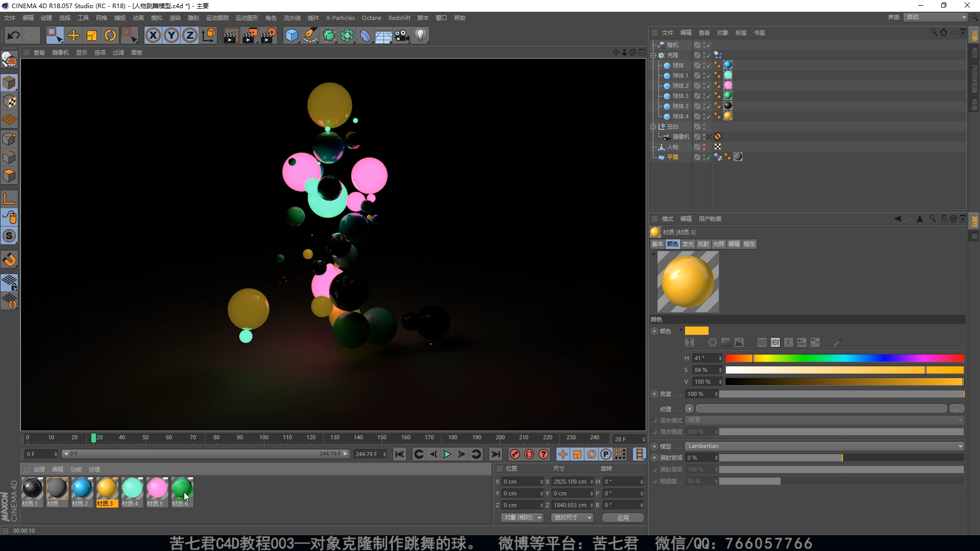Open the 标签 menu in the object manager
The image size is (980, 551).
(x=741, y=33)
